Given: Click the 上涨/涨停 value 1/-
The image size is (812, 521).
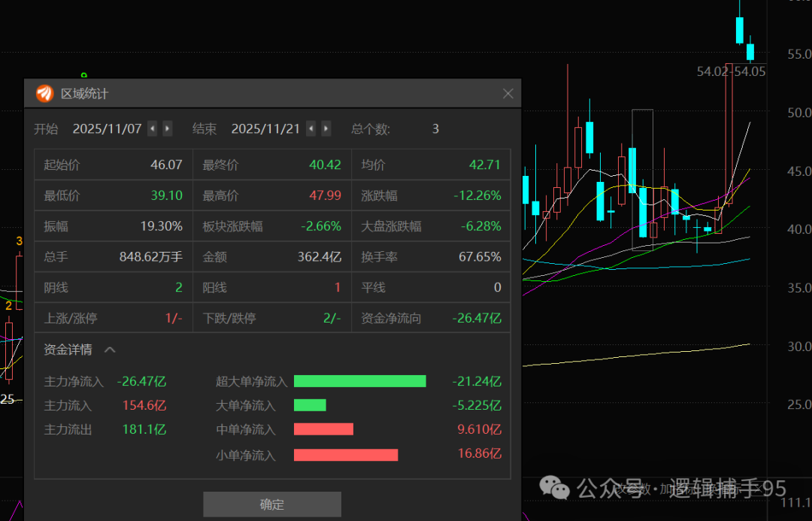Looking at the screenshot, I should click(174, 318).
